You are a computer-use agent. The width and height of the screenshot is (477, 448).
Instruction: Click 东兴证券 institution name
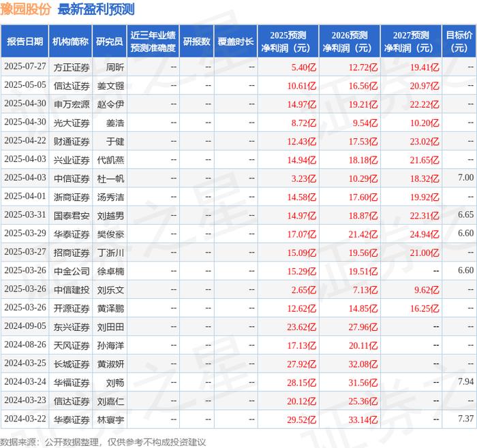pyautogui.click(x=72, y=327)
